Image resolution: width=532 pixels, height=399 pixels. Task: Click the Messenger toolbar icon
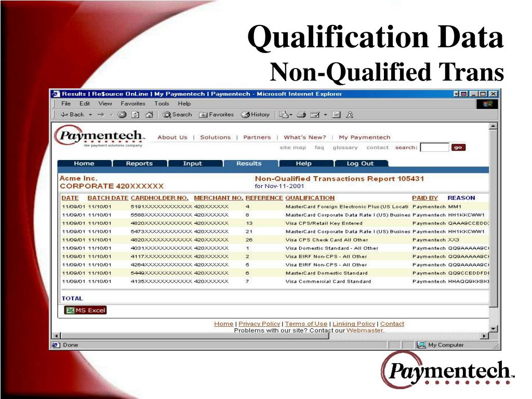coord(350,115)
